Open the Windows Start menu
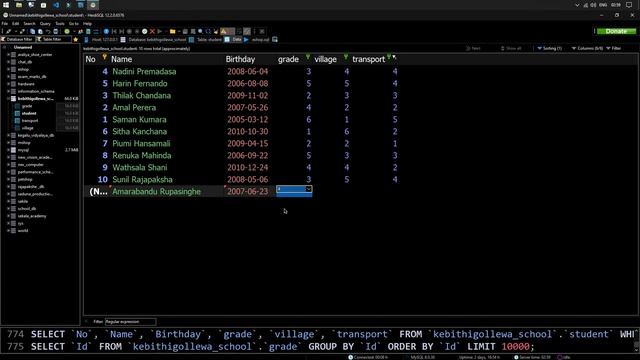This screenshot has width=640, height=360. [6, 5]
